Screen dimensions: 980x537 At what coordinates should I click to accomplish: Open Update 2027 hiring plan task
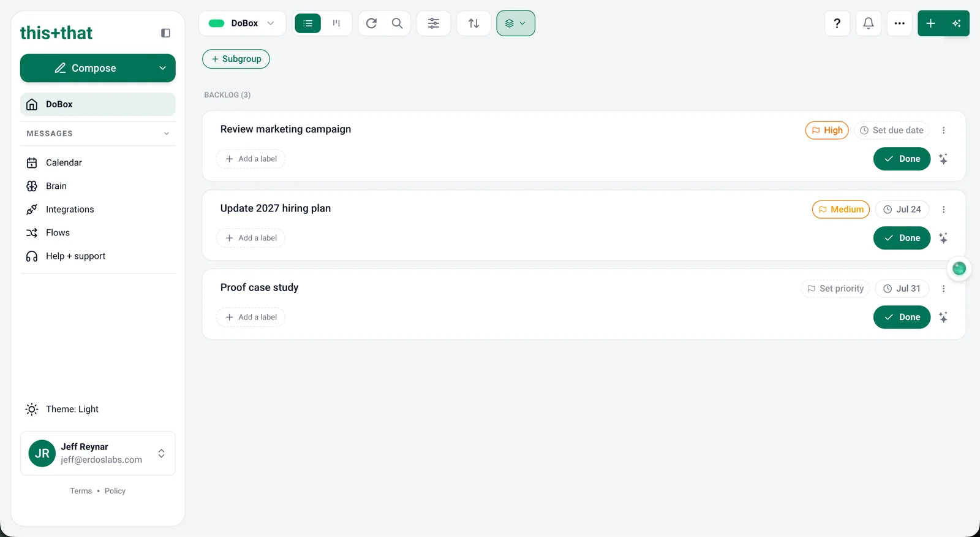pyautogui.click(x=276, y=208)
